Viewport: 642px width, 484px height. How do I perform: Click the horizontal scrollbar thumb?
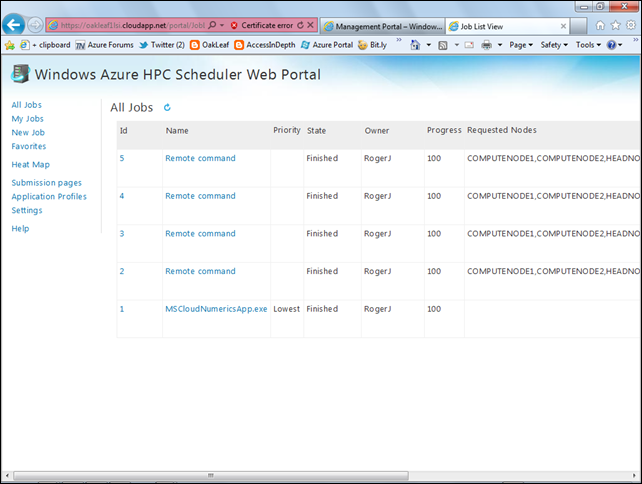211,475
